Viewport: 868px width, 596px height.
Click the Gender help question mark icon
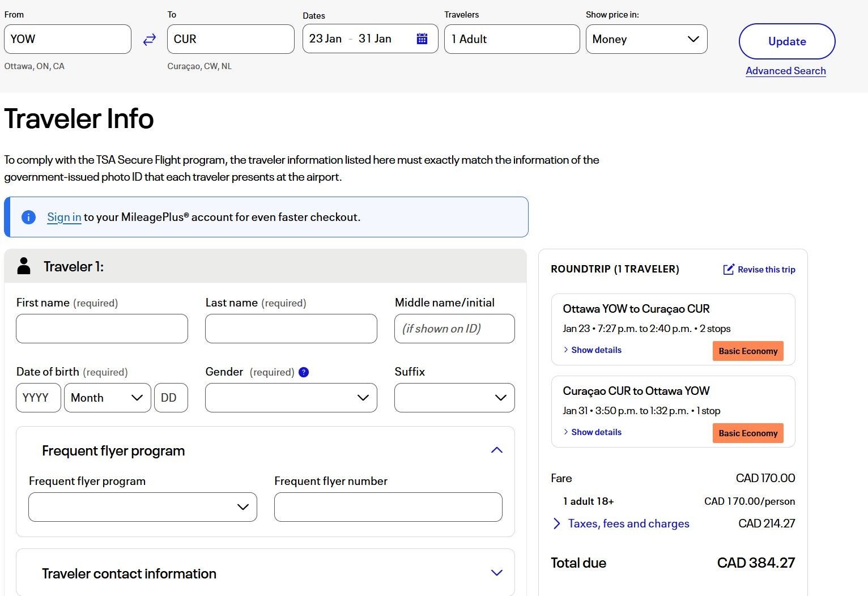[x=304, y=372]
